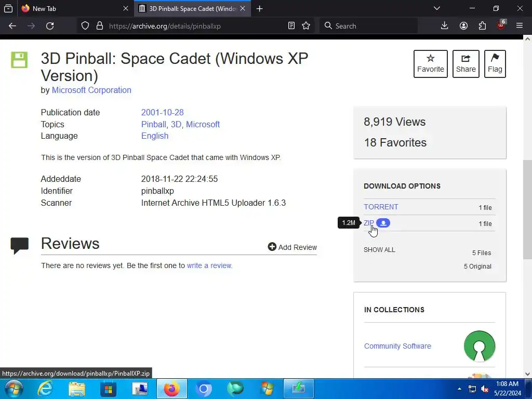Click the address bar URL field
Viewport: 532px width, 399px height.
[x=197, y=26]
